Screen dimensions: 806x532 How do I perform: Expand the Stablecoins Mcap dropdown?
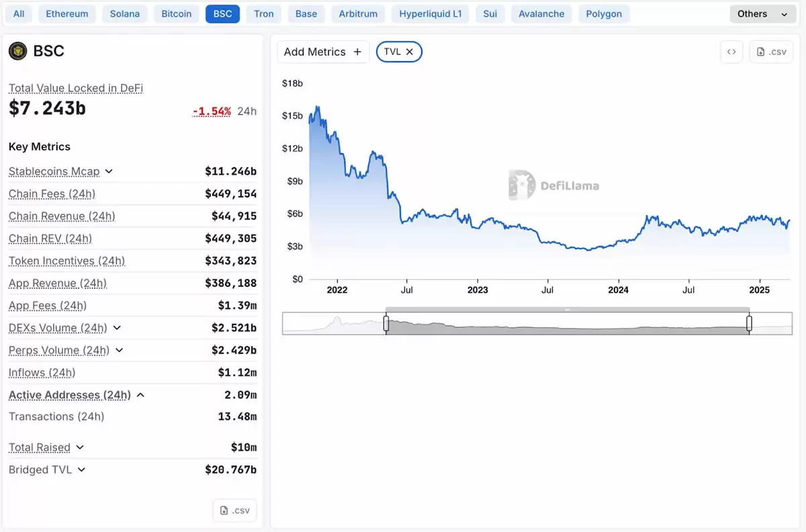(x=109, y=171)
